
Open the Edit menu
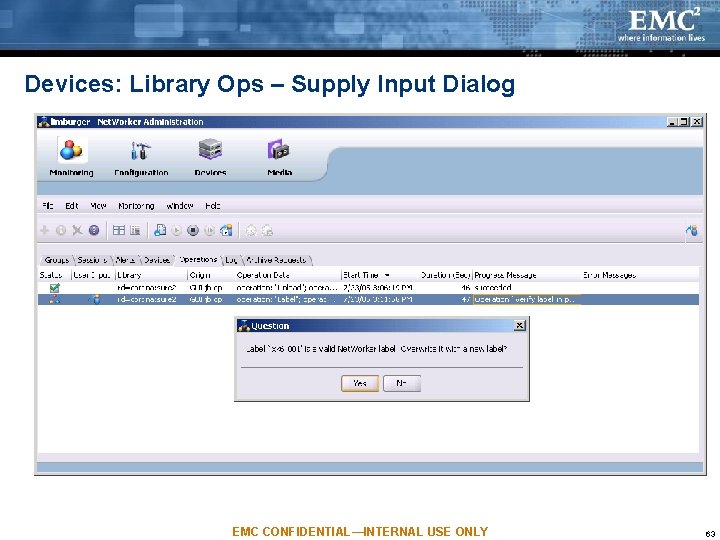coord(72,206)
